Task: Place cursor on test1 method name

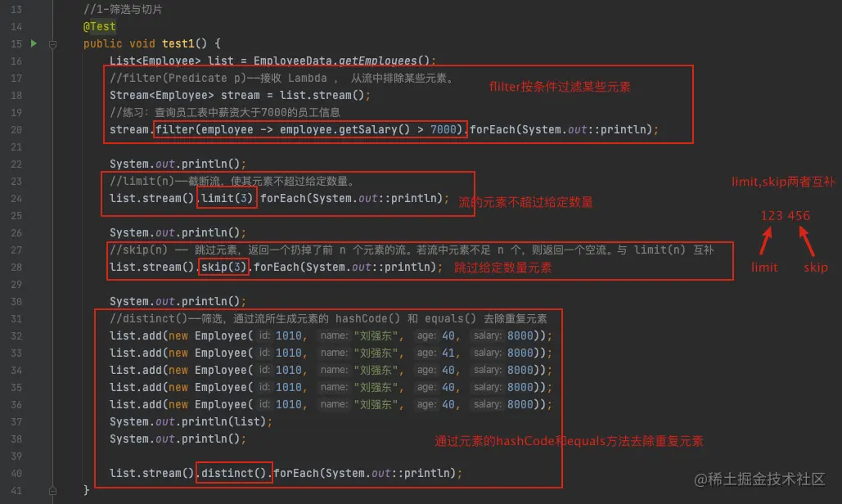Action: pyautogui.click(x=178, y=43)
